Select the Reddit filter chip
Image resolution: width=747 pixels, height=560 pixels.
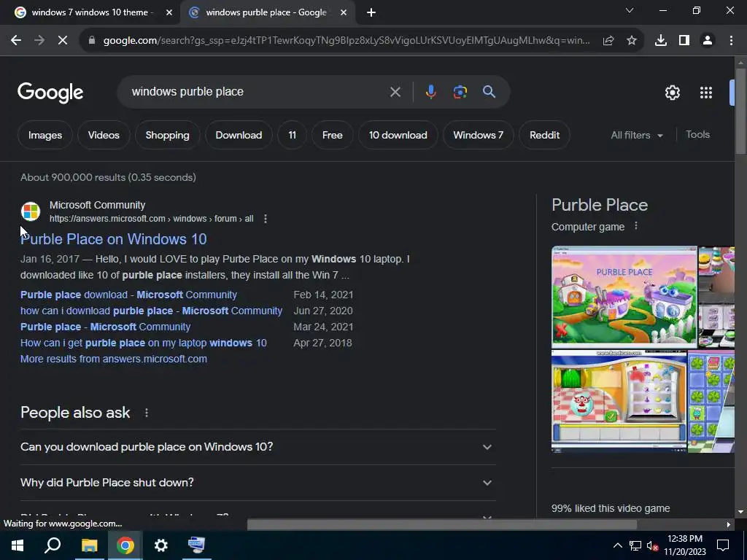544,135
